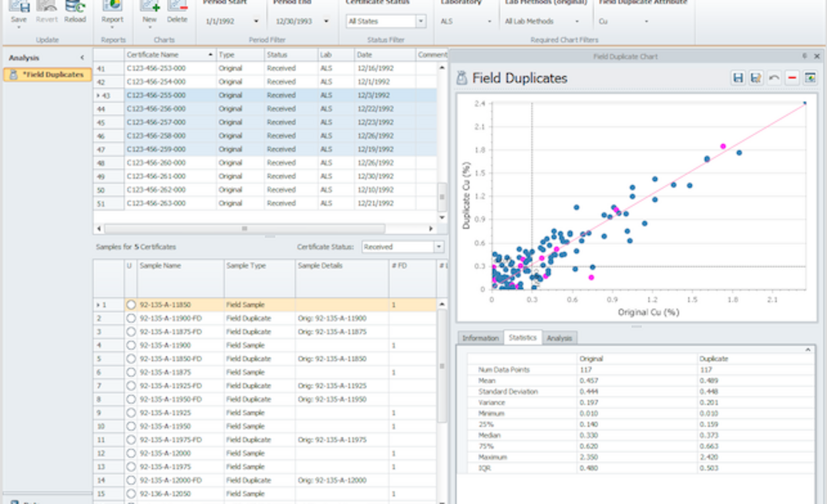Expand the All States certificate status dropdown
Viewport: 827px width, 504px height.
point(421,22)
